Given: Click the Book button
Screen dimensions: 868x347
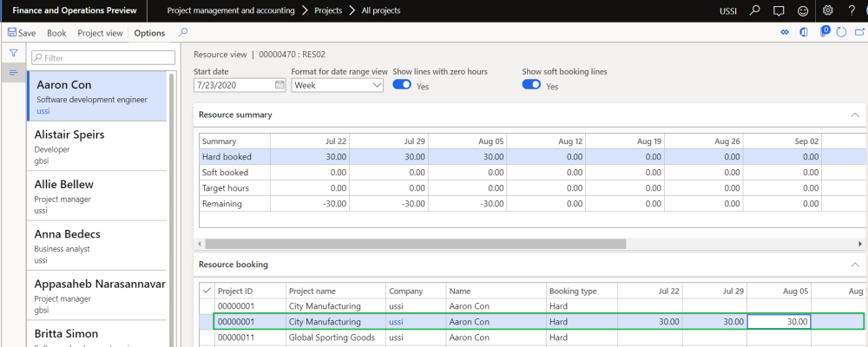Looking at the screenshot, I should [56, 33].
